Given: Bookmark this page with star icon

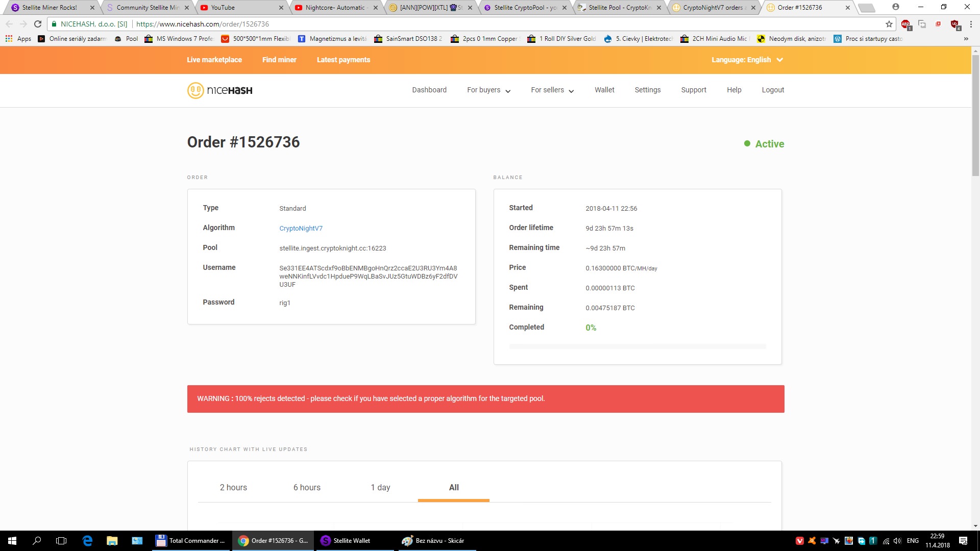Looking at the screenshot, I should click(x=889, y=24).
